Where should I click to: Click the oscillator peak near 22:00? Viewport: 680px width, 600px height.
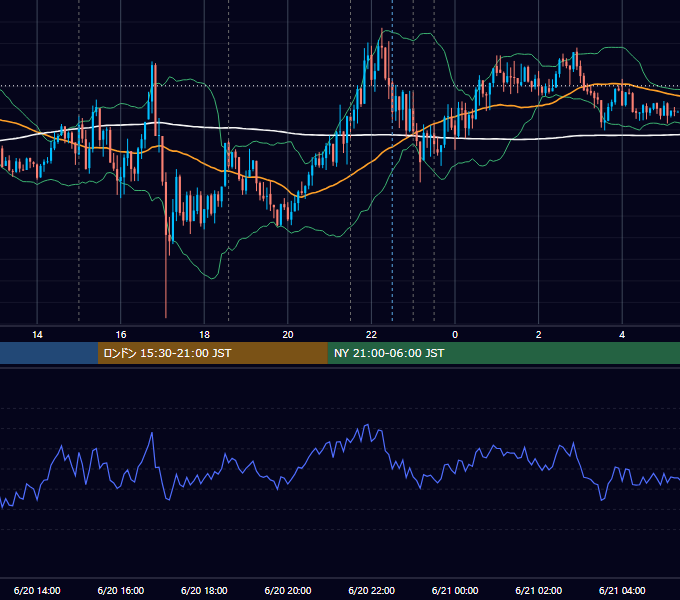pos(367,426)
